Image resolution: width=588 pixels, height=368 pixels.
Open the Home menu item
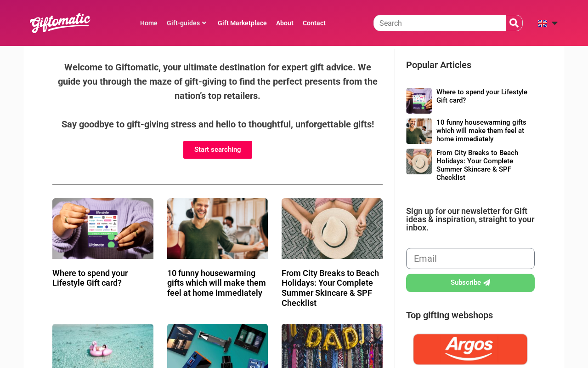pos(149,23)
